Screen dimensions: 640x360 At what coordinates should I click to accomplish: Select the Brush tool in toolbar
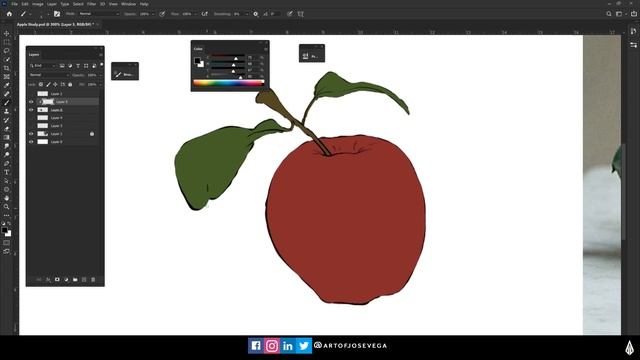(x=7, y=103)
